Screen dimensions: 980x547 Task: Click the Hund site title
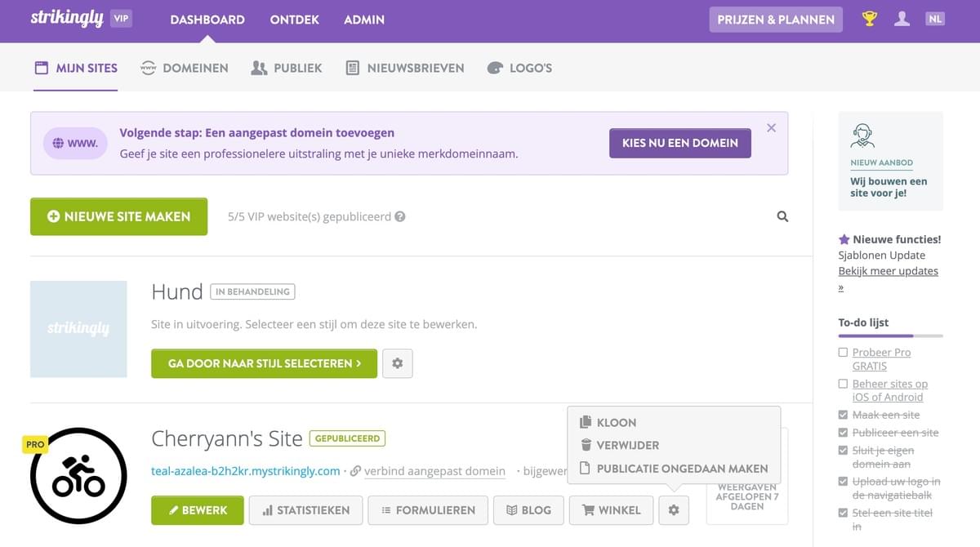177,291
